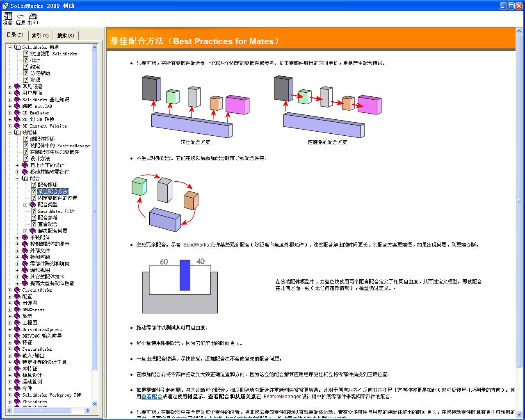Open the 在装配体中添加零部件 topic
Image resolution: width=525 pixels, height=420 pixels.
[55, 152]
